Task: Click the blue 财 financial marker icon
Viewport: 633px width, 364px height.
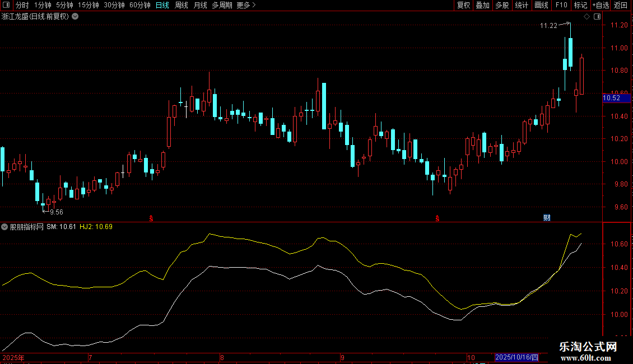Action: (x=547, y=217)
